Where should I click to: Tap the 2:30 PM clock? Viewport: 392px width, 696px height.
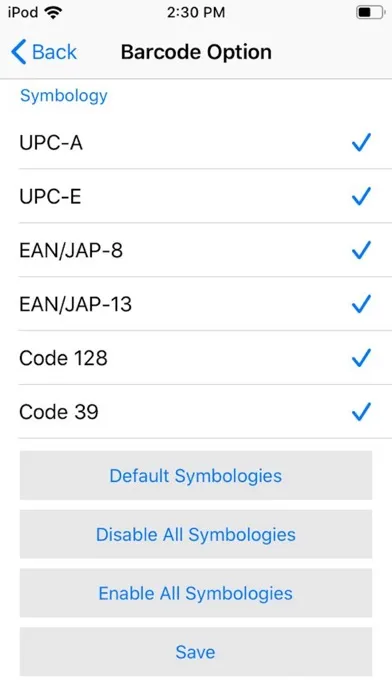pyautogui.click(x=196, y=12)
